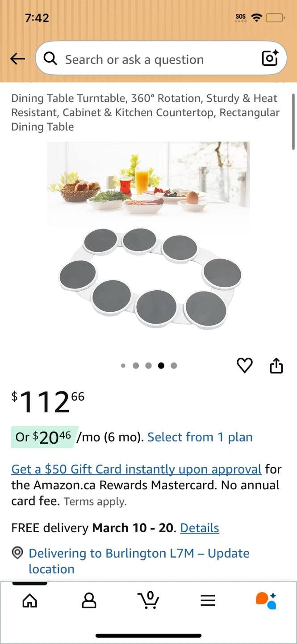This screenshot has height=644, width=297.
Task: Jump to first image carousel dot
Action: pyautogui.click(x=123, y=366)
